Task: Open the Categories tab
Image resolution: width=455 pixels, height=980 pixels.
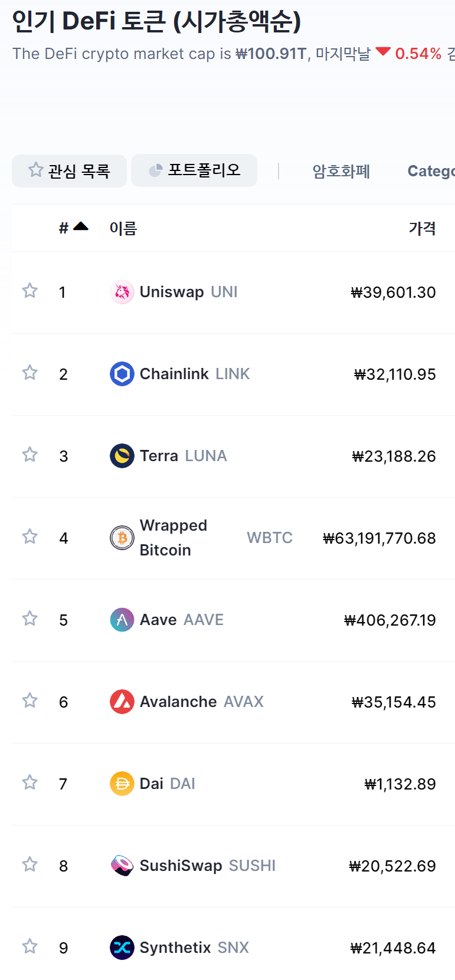Action: click(x=431, y=171)
